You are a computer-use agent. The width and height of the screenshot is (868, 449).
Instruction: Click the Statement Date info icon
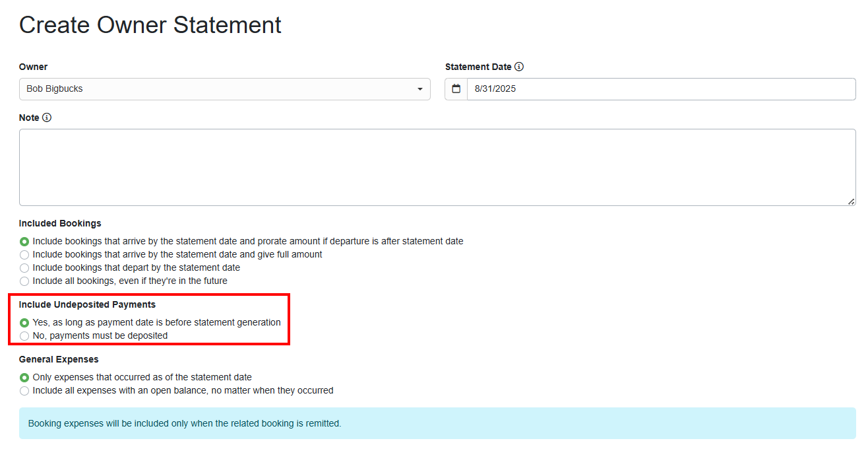coord(519,67)
